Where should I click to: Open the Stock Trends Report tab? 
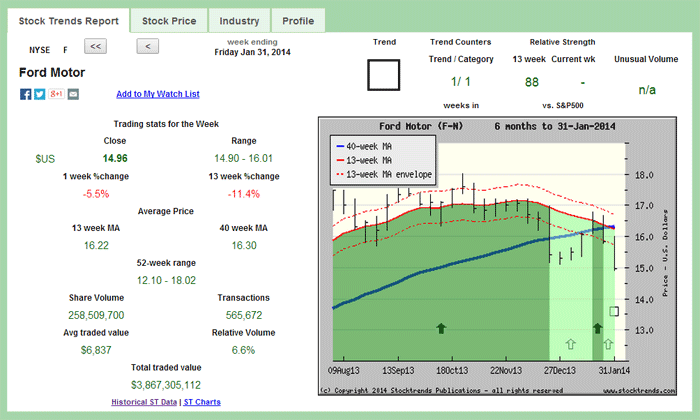click(x=68, y=21)
